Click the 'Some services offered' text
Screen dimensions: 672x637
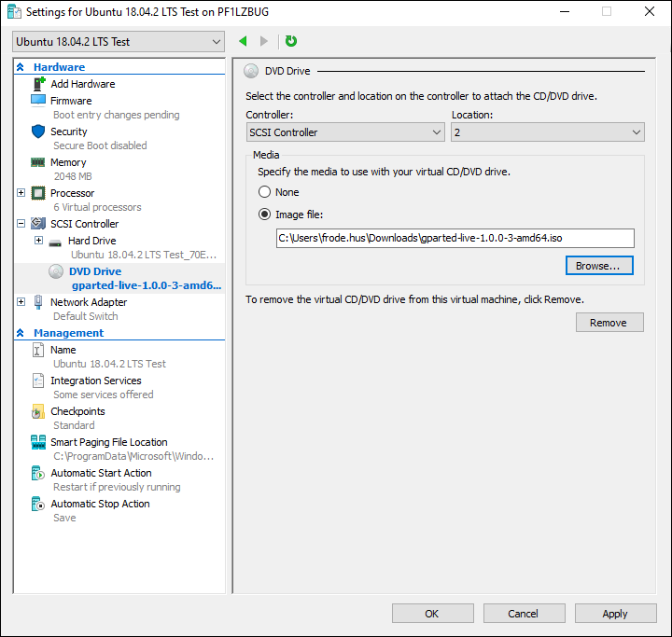point(103,395)
